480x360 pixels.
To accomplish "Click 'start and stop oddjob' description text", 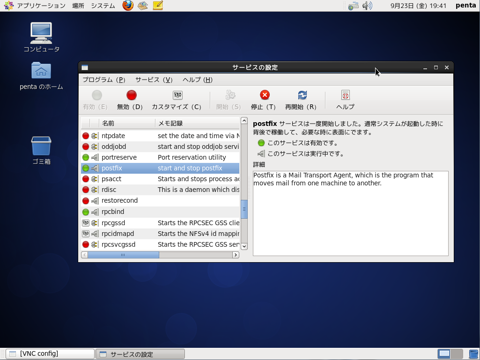I will [198, 147].
